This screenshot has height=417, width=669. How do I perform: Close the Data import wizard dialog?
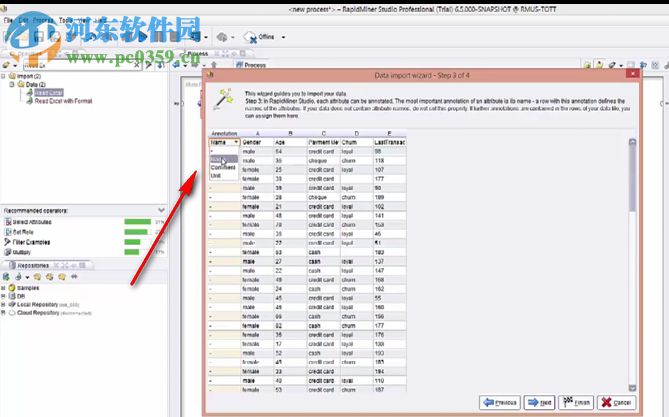632,74
